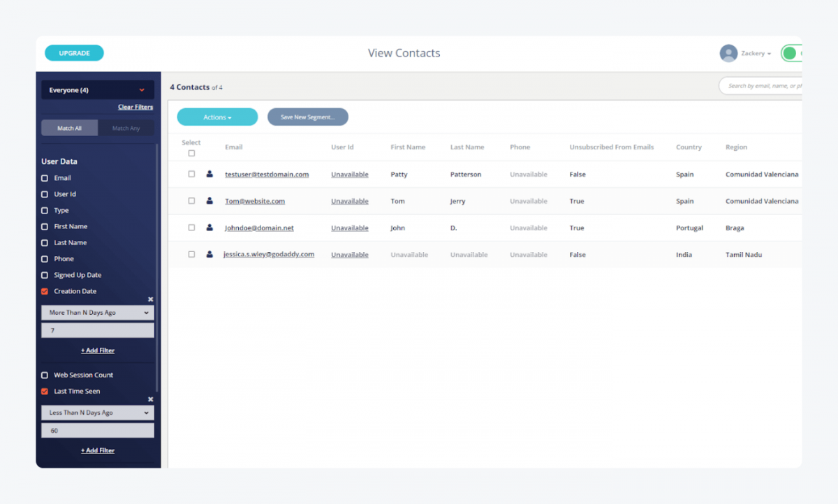
Task: Uncheck the Last Time Seen checkbox
Action: click(x=45, y=391)
